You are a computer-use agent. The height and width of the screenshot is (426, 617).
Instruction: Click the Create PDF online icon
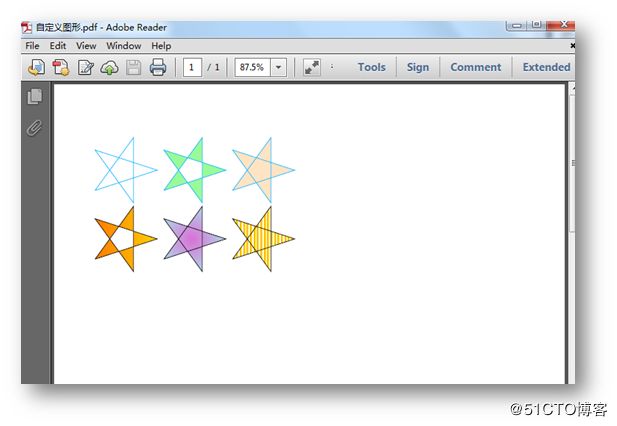[61, 68]
